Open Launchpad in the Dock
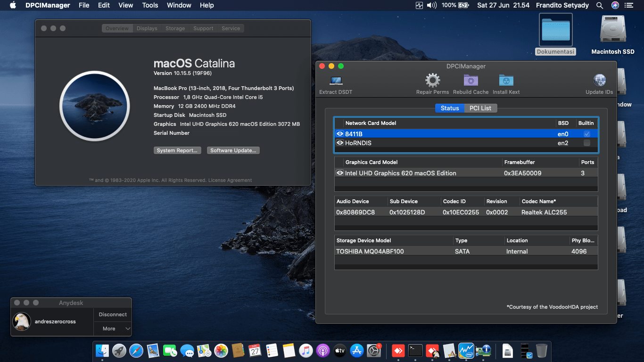Viewport: 644px width, 362px height. tap(119, 351)
